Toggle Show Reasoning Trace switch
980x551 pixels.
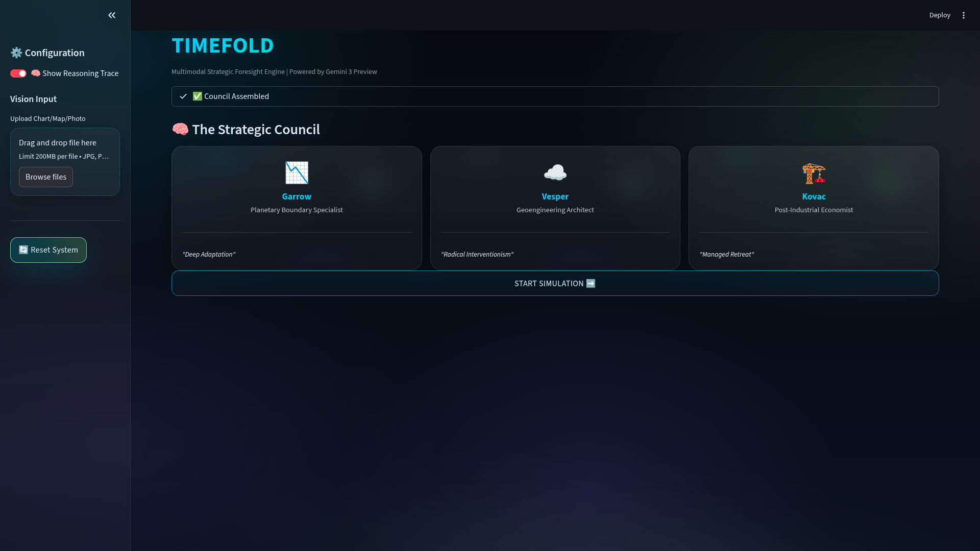click(18, 73)
